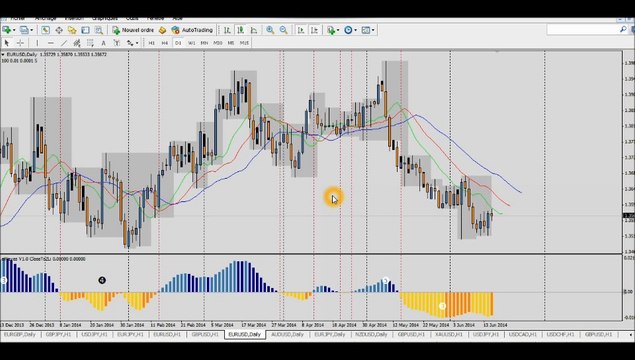Open the AUDUSD,Daily chart tab
This screenshot has width=635, height=360.
tap(287, 335)
